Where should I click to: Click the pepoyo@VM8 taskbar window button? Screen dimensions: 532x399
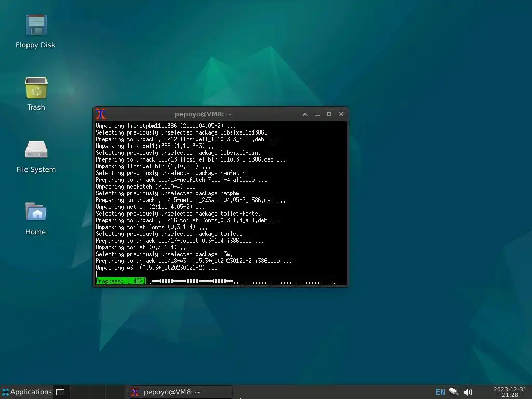click(x=181, y=392)
